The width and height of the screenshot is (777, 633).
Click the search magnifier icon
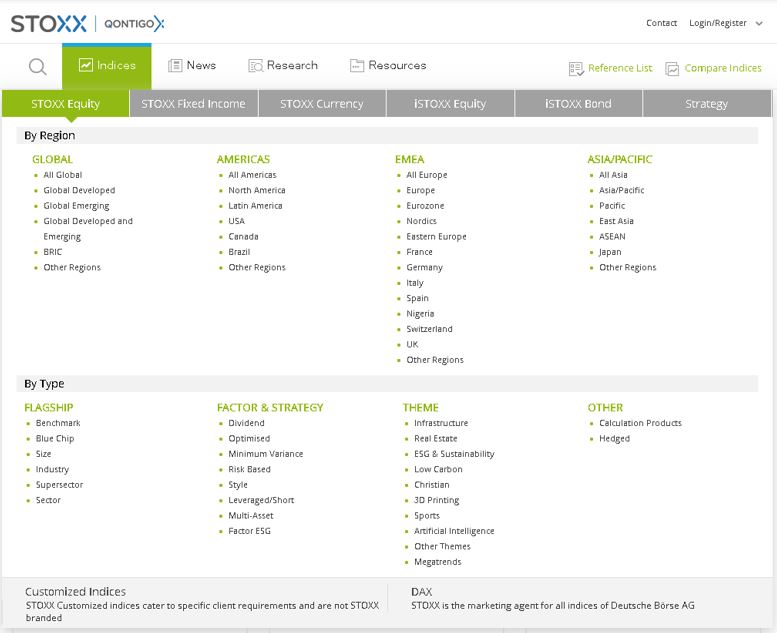pos(38,67)
